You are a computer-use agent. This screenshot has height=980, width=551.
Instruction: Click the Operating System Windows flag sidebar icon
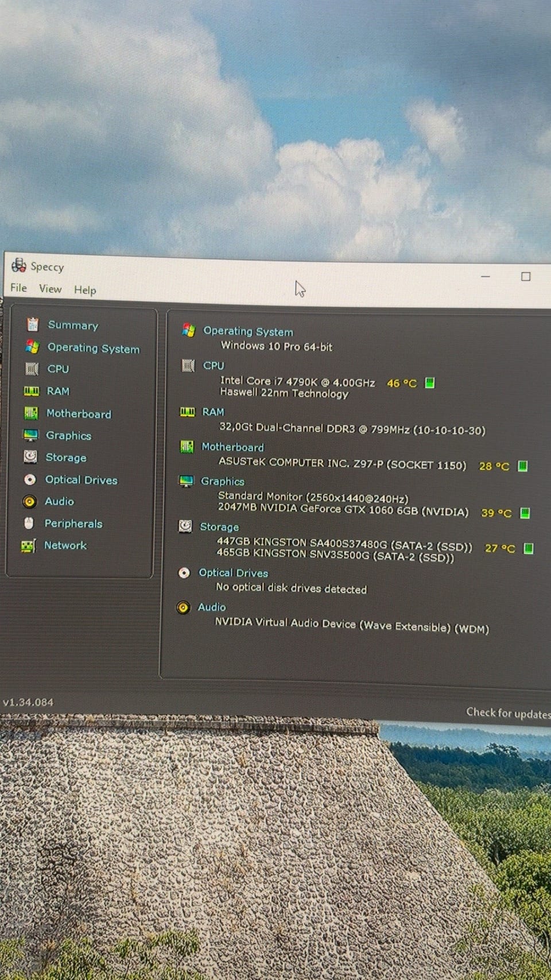[32, 347]
